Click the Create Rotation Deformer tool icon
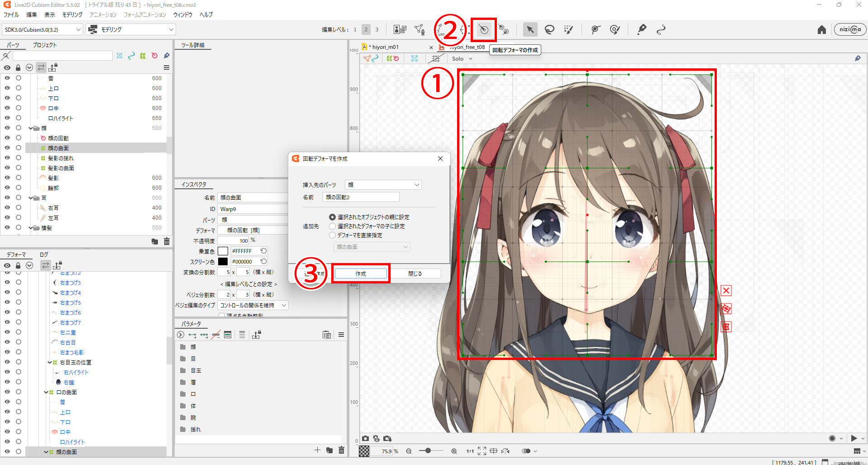This screenshot has height=465, width=868. tap(484, 30)
